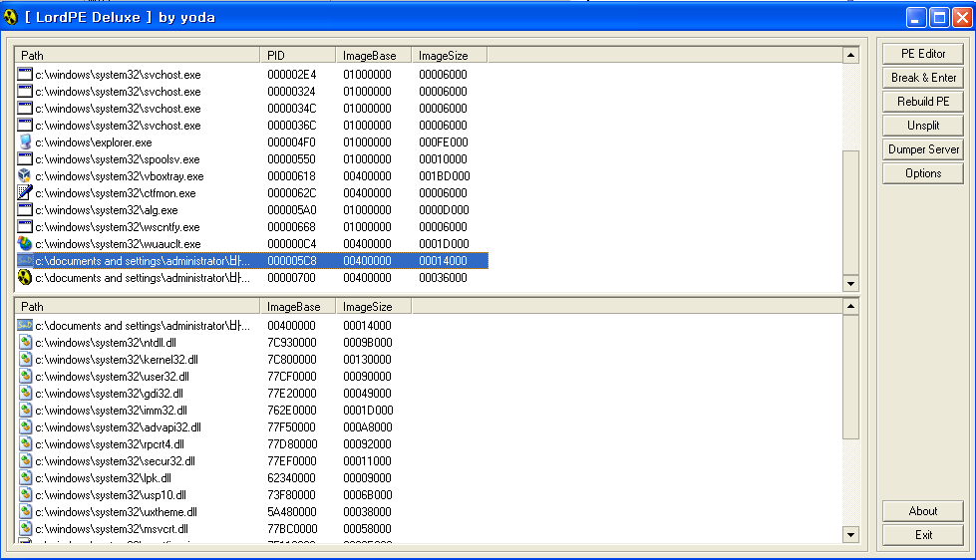This screenshot has width=976, height=560.
Task: Click Rebuild PE button
Action: coord(923,102)
